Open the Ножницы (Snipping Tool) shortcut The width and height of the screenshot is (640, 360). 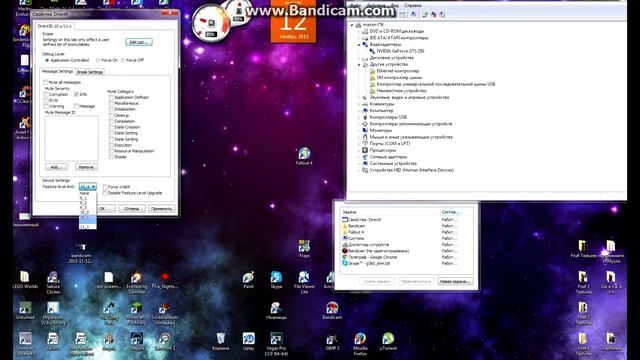click(276, 310)
